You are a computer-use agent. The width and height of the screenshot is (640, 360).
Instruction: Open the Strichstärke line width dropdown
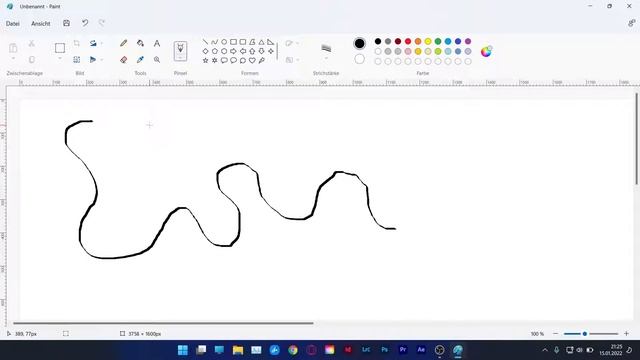(326, 59)
